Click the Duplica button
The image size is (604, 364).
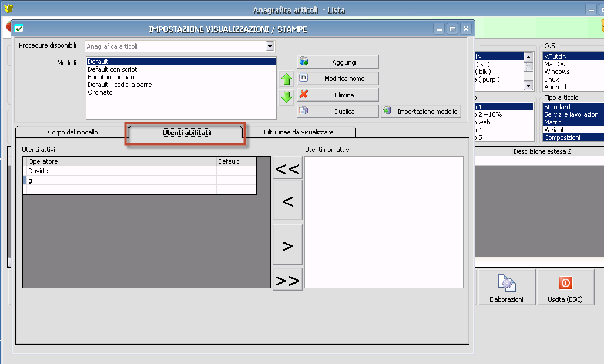338,111
